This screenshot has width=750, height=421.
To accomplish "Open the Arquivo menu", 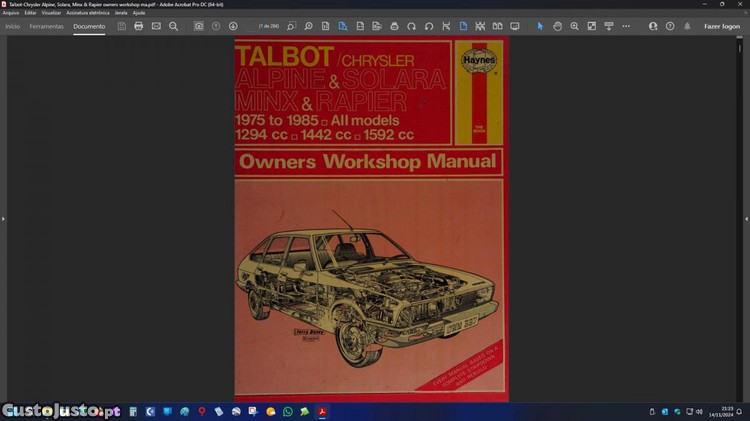I will coord(11,12).
